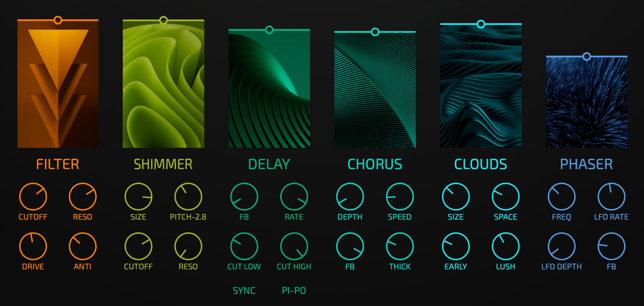644x306 pixels.
Task: Click the Delay level slider handle
Action: click(269, 30)
